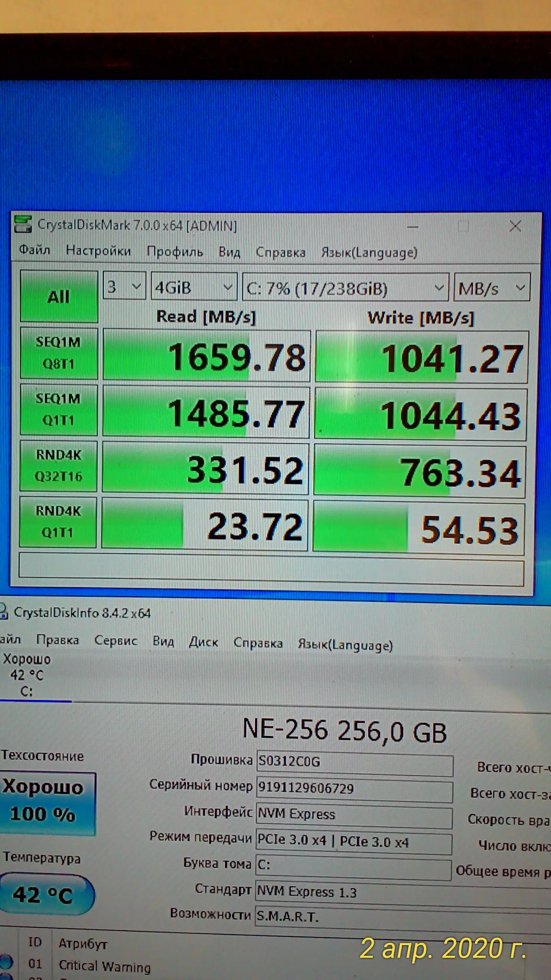This screenshot has height=980, width=551.
Task: Click the write result 1044.43
Action: (x=421, y=414)
